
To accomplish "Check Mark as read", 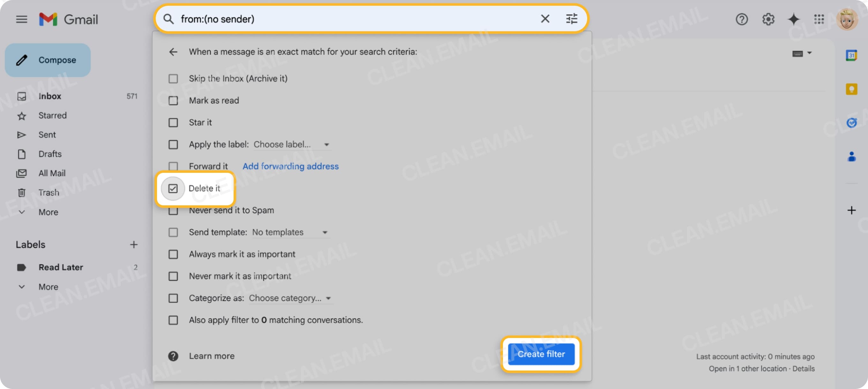I will tap(173, 100).
